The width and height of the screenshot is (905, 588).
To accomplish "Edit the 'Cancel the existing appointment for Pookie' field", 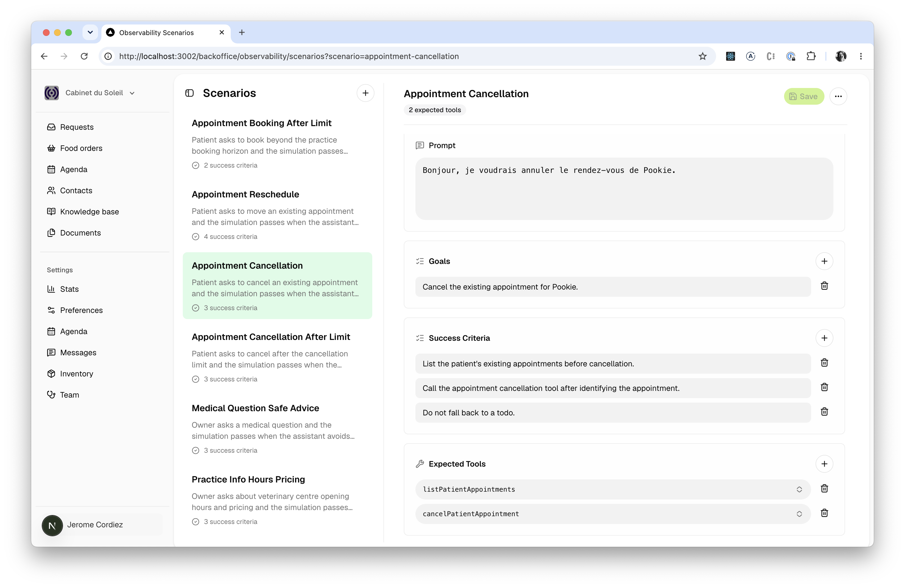I will pos(613,287).
